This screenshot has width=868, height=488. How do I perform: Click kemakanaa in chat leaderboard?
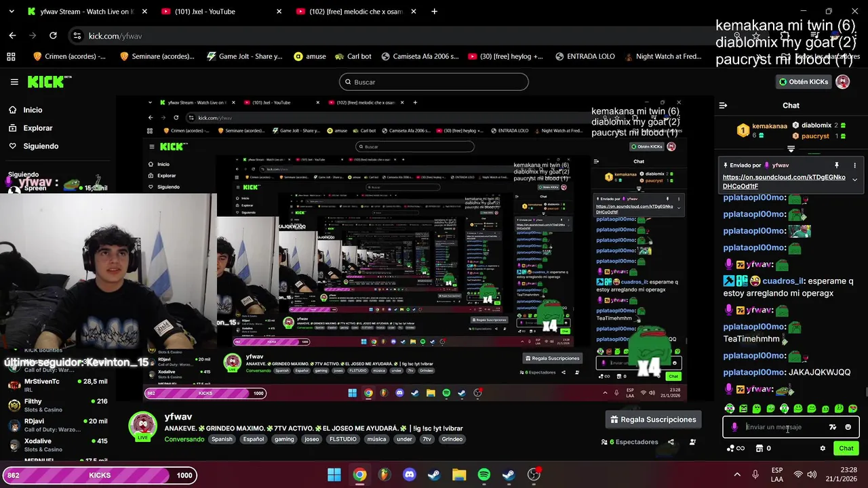tap(770, 126)
